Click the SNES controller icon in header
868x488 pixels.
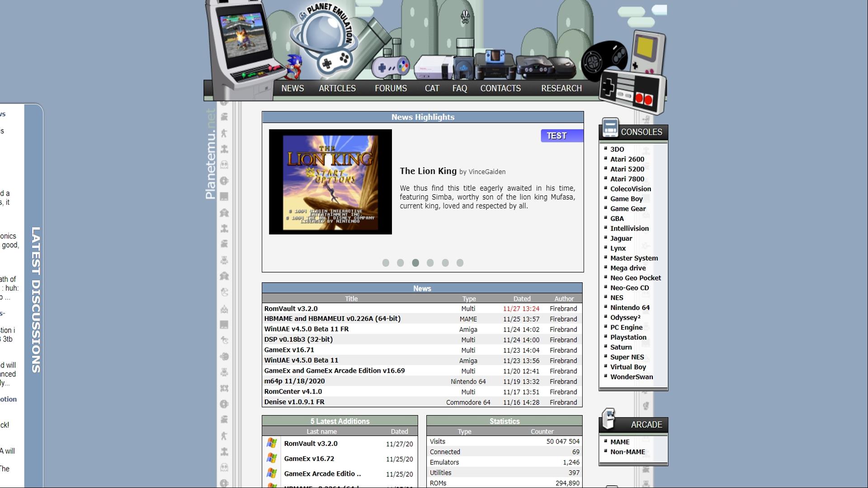[391, 67]
